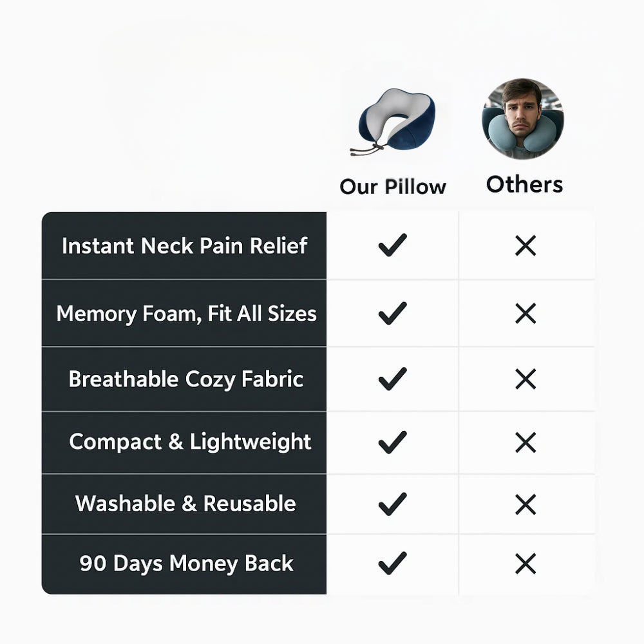Select the checkmark for Washable & Reusable
The width and height of the screenshot is (644, 644).
pyautogui.click(x=392, y=504)
